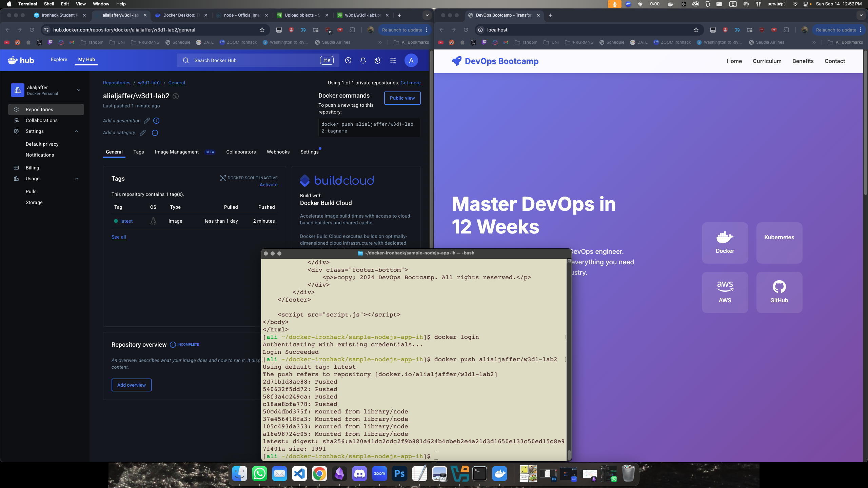This screenshot has height=488, width=868.
Task: Click the Search Docker Hub field
Action: [258, 60]
